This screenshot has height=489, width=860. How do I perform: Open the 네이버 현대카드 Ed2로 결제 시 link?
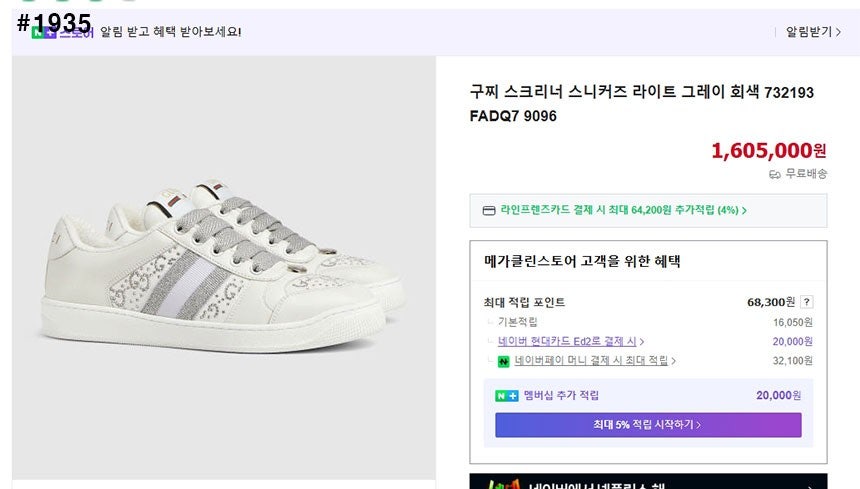[567, 341]
